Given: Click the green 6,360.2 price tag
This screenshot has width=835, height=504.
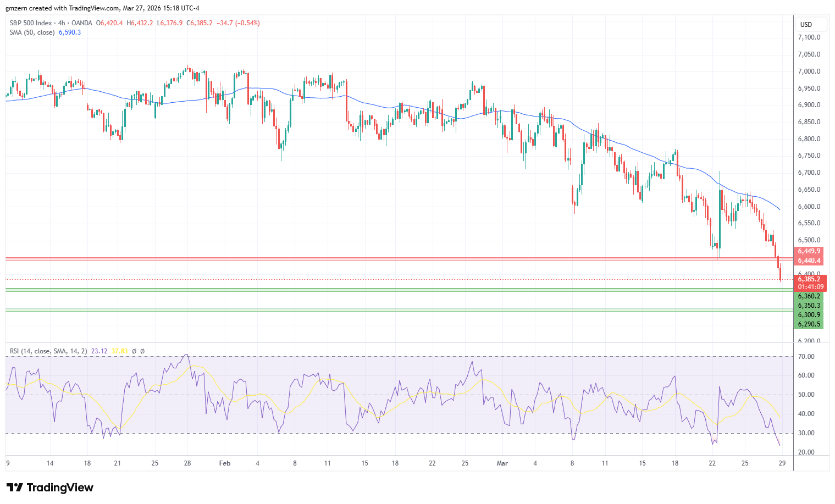Looking at the screenshot, I should pos(809,296).
